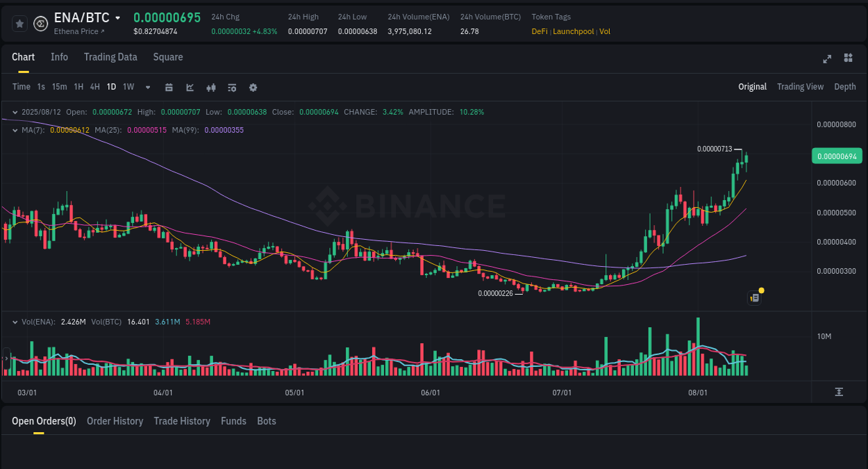Open the grid layout icon near fullscreen
The image size is (868, 469).
[848, 59]
